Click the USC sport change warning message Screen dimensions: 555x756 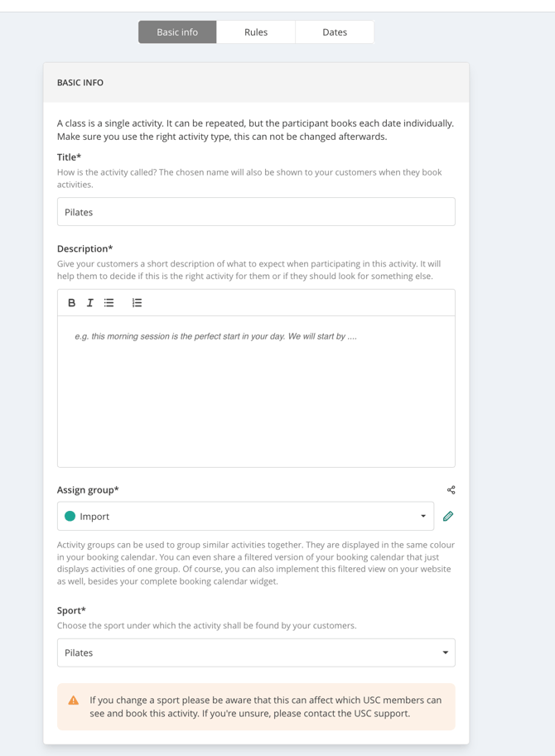265,706
